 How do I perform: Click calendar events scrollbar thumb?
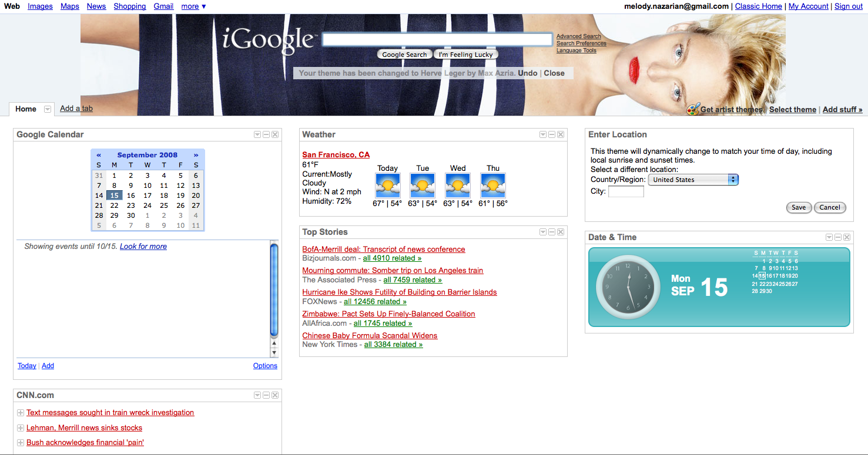click(274, 290)
